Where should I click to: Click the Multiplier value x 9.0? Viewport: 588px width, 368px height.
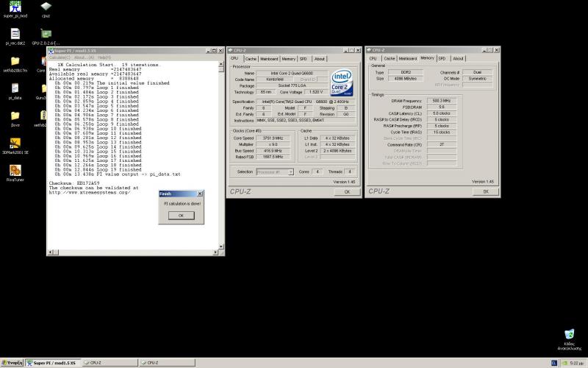click(x=273, y=144)
